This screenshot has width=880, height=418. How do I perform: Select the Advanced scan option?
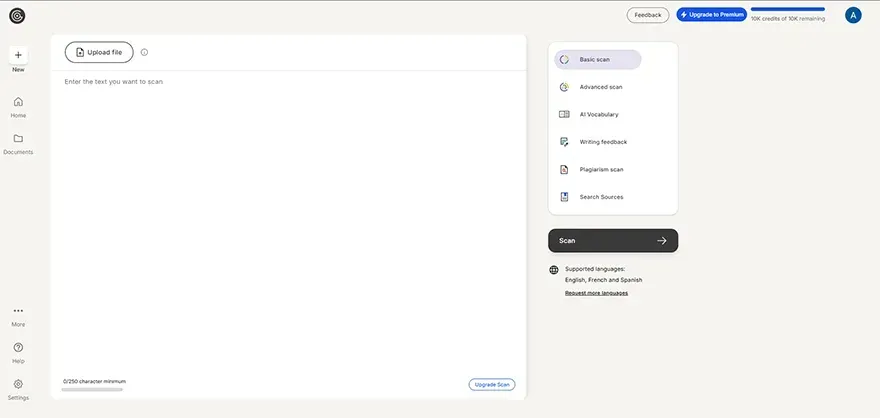[x=600, y=87]
